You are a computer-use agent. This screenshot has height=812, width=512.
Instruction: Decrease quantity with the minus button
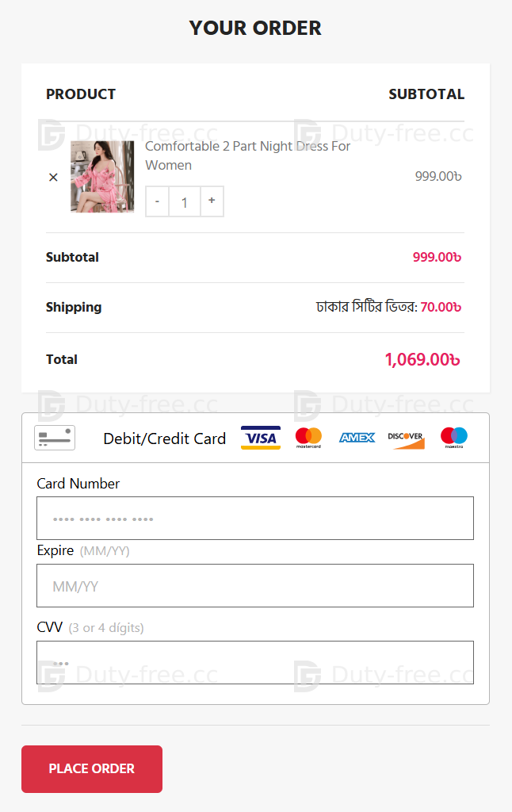(x=157, y=201)
